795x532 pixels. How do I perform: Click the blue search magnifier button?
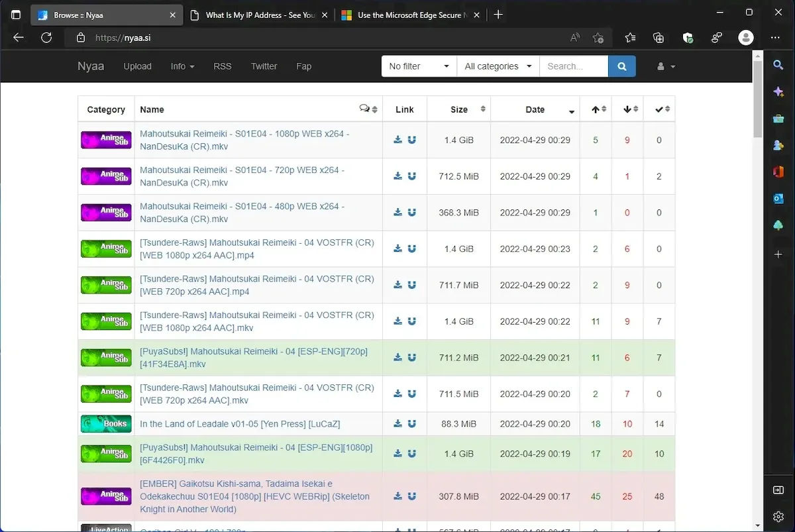621,66
